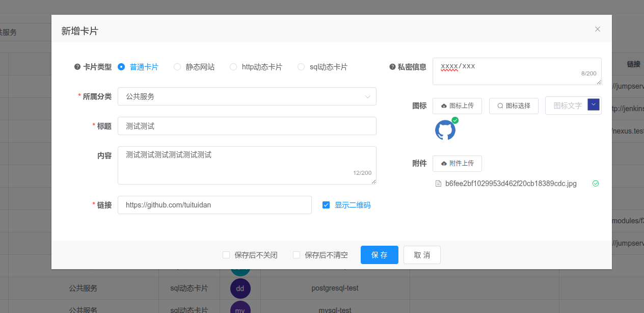The height and width of the screenshot is (313, 644).
Task: Enable the 保存后不关闭 checkbox
Action: click(x=226, y=255)
